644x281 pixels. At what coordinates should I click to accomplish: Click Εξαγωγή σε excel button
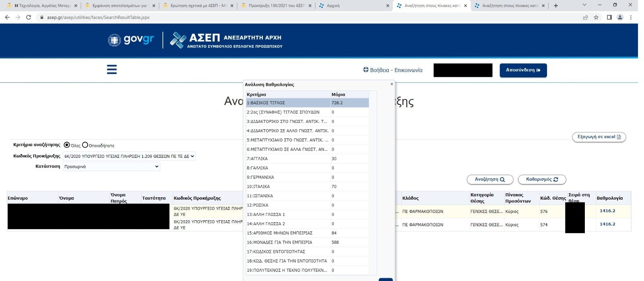(x=599, y=137)
